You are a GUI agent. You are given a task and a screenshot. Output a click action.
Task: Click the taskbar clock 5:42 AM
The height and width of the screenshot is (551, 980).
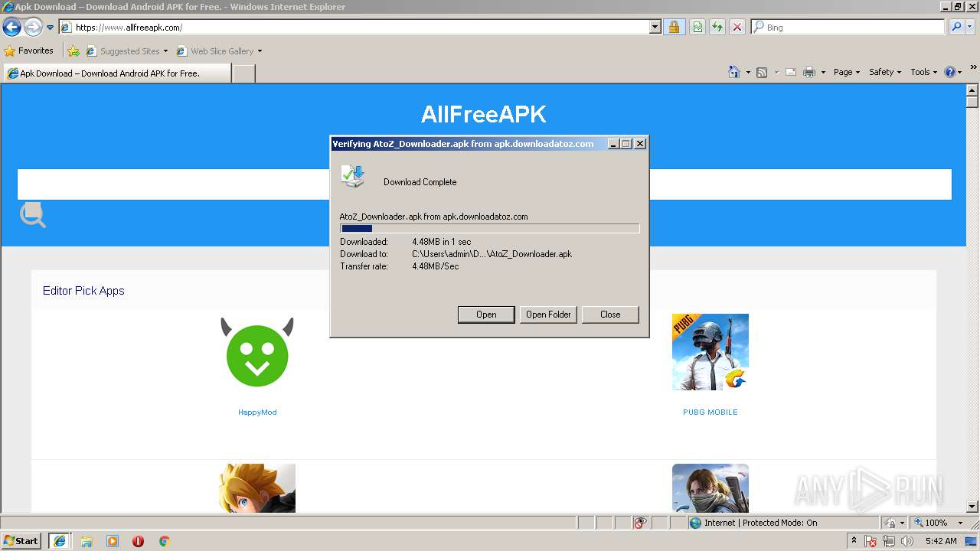[x=941, y=541]
